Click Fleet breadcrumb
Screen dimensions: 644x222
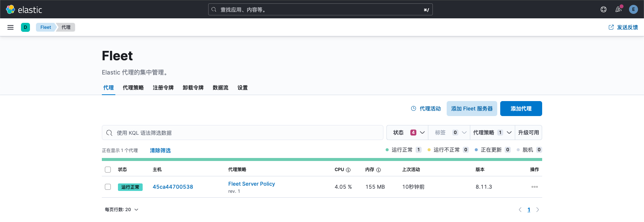[x=46, y=27]
